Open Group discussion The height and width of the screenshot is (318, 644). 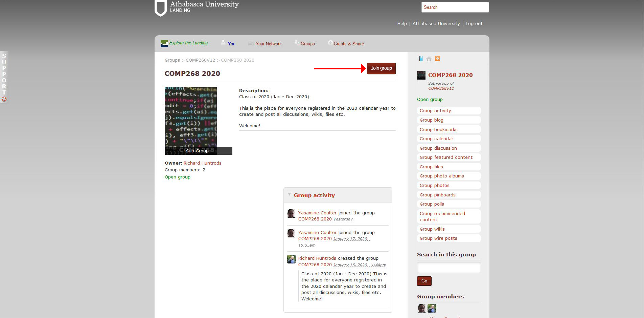pos(449,148)
